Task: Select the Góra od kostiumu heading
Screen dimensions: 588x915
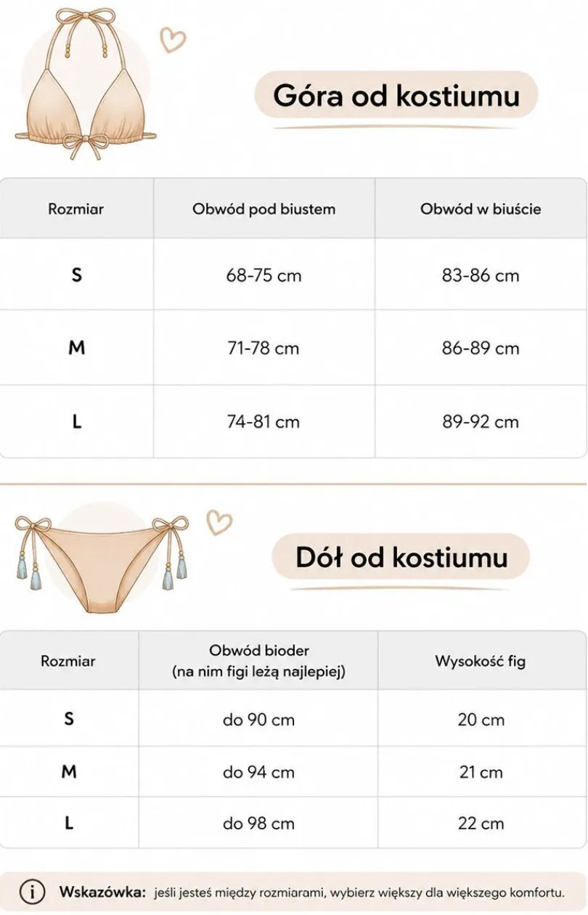Action: coord(396,95)
